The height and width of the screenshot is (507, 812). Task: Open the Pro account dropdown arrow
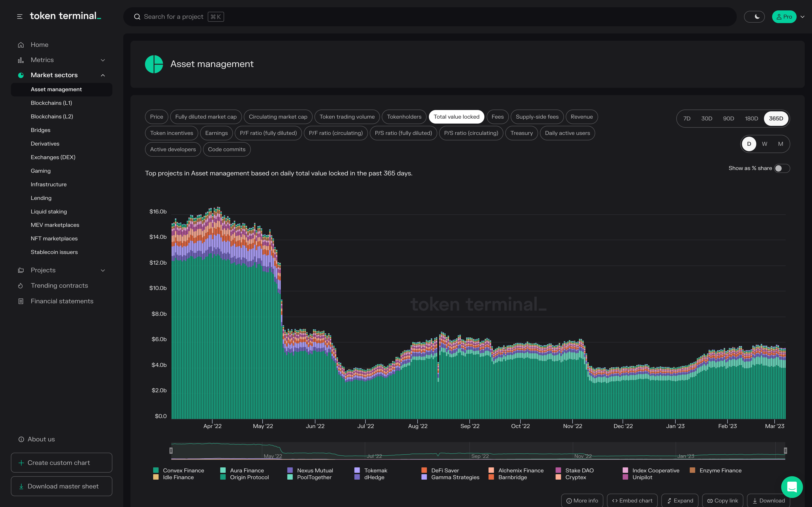click(803, 17)
